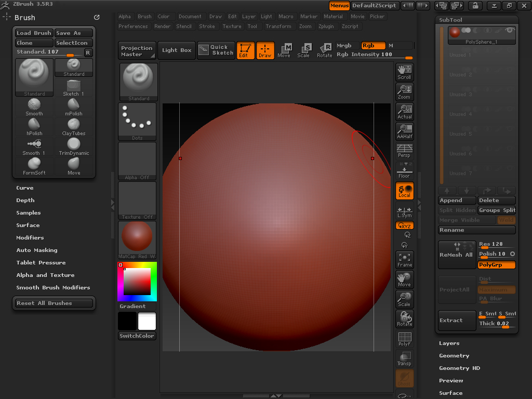The height and width of the screenshot is (399, 532).
Task: Open the Zplugin menu
Action: 327,26
